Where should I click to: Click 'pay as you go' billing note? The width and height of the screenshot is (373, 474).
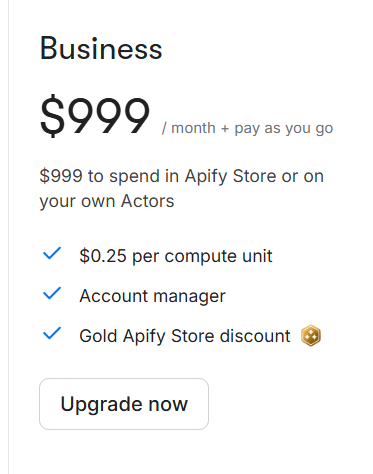pyautogui.click(x=284, y=129)
